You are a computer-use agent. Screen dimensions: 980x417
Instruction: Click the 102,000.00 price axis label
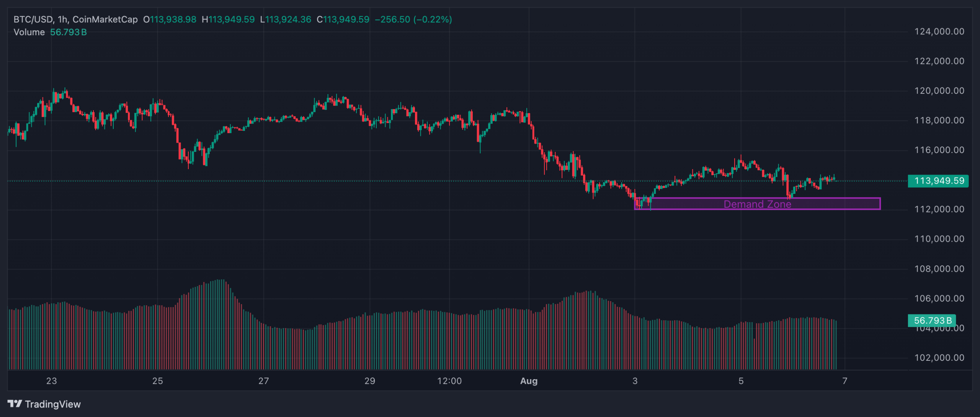[939, 358]
